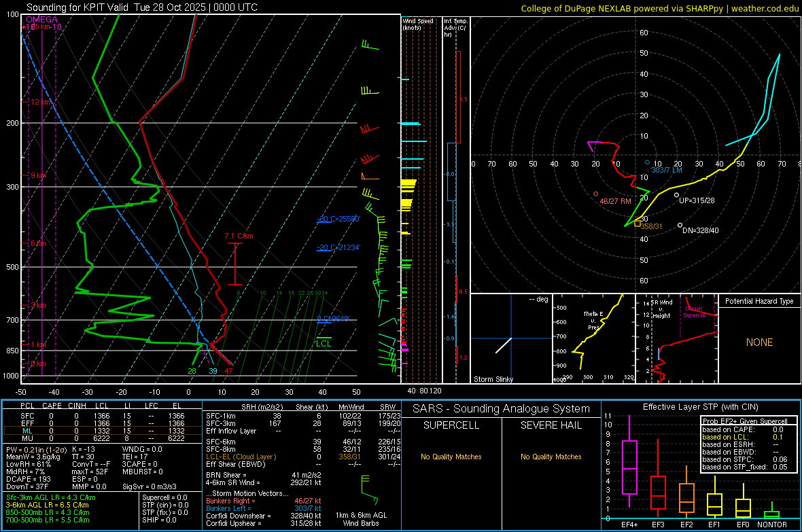Click 'No Quality Matches' under SUPERCELL
Image resolution: width=802 pixels, height=532 pixels.
(451, 457)
